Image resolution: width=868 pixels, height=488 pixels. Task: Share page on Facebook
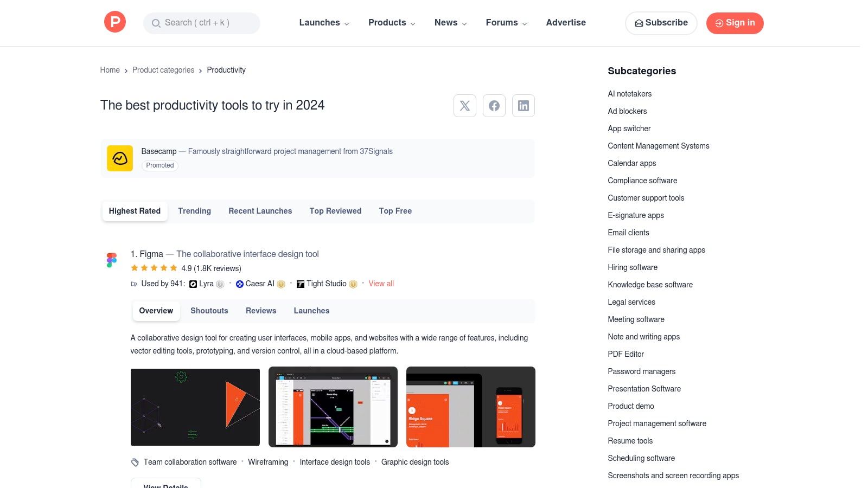click(x=494, y=106)
